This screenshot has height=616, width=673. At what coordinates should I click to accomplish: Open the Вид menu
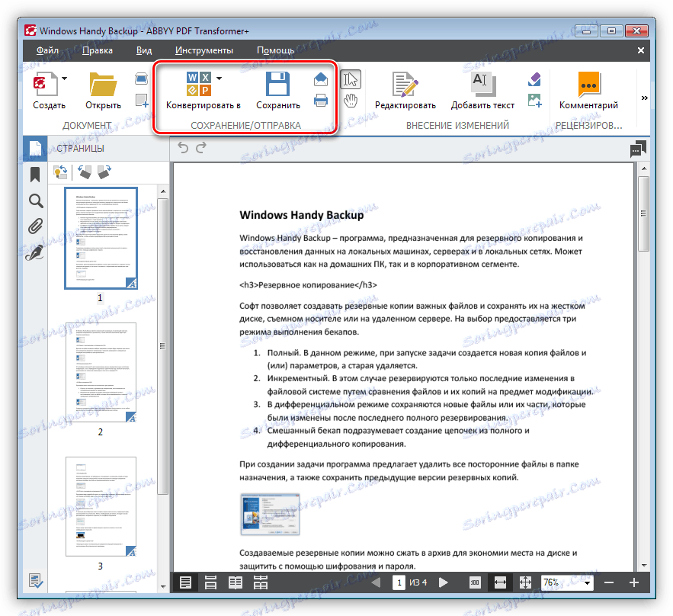(x=144, y=50)
